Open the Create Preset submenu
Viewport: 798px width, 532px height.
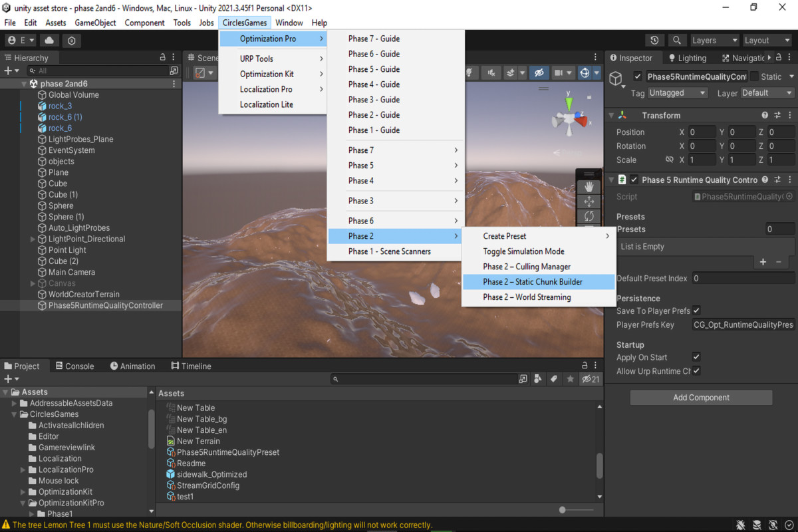coord(539,236)
